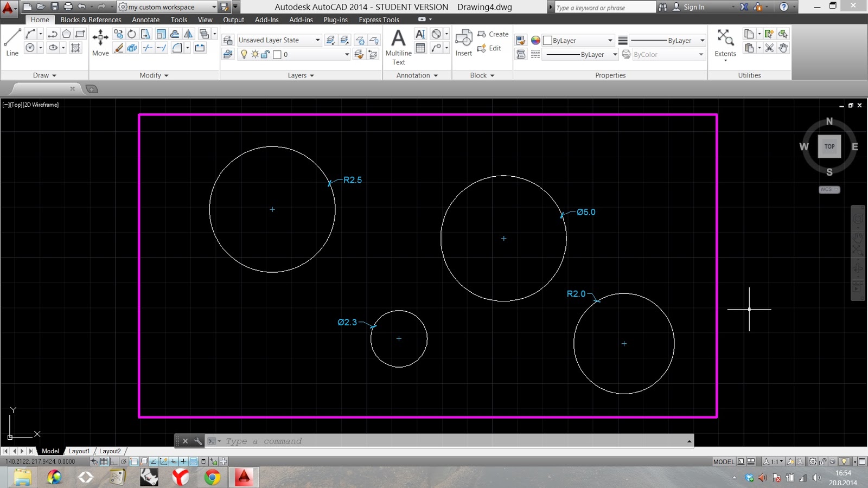Toggle Grid Display in status bar

point(104,461)
